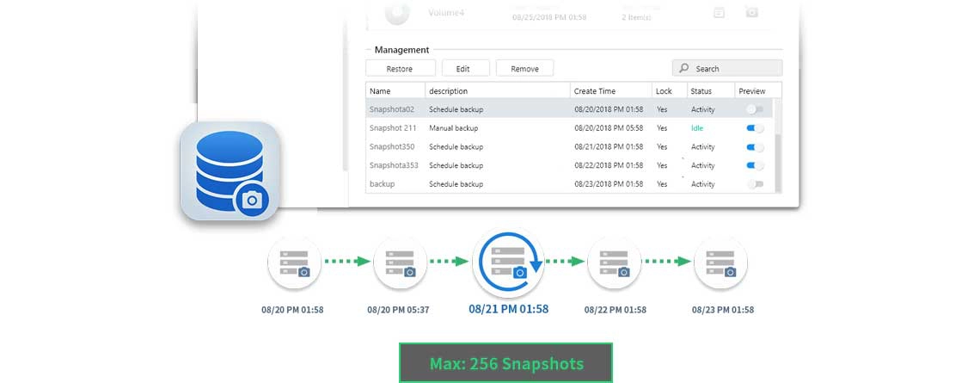This screenshot has width=980, height=383.
Task: Focus the Search input field
Action: coord(727,68)
